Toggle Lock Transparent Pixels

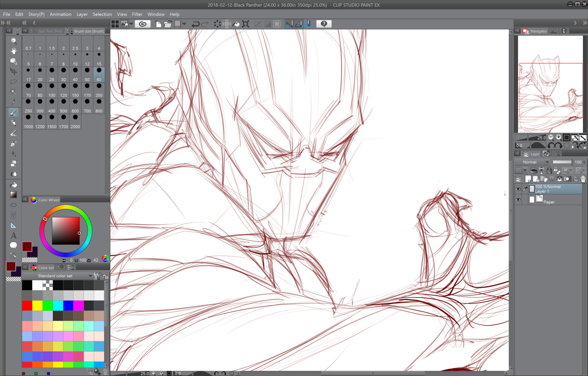[557, 170]
